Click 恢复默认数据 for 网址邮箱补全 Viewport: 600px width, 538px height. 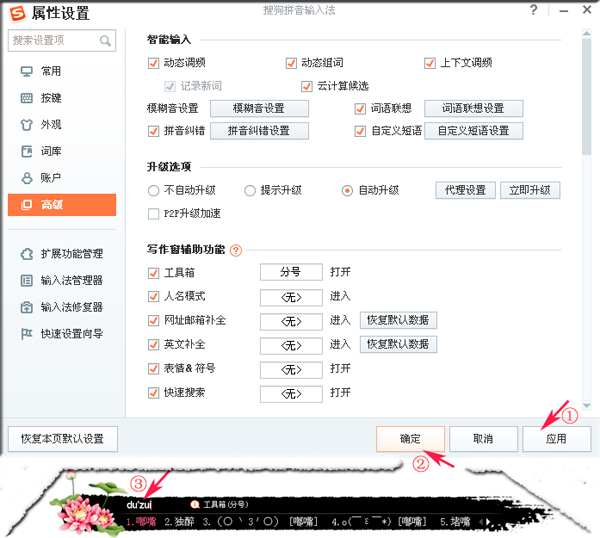[x=398, y=320]
